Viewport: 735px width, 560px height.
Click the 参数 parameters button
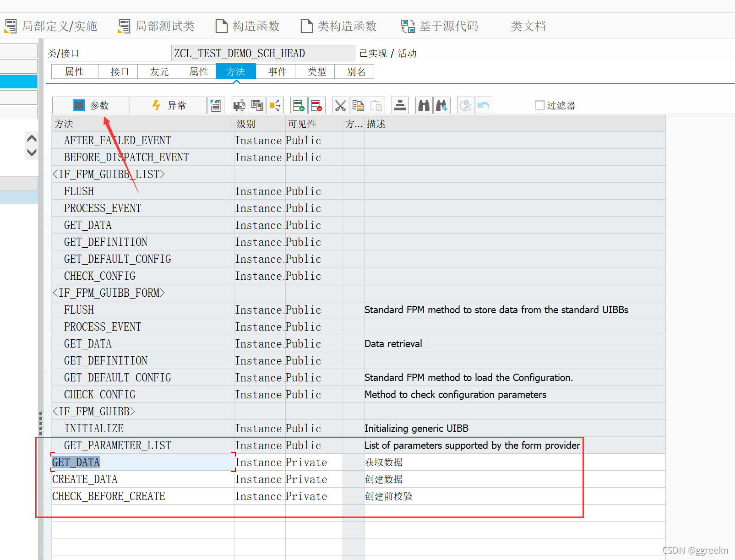pos(91,105)
